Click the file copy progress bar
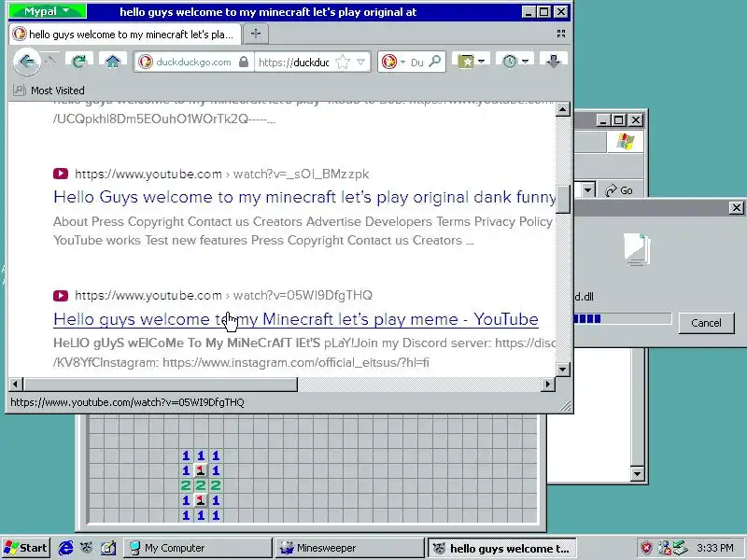 (x=622, y=318)
